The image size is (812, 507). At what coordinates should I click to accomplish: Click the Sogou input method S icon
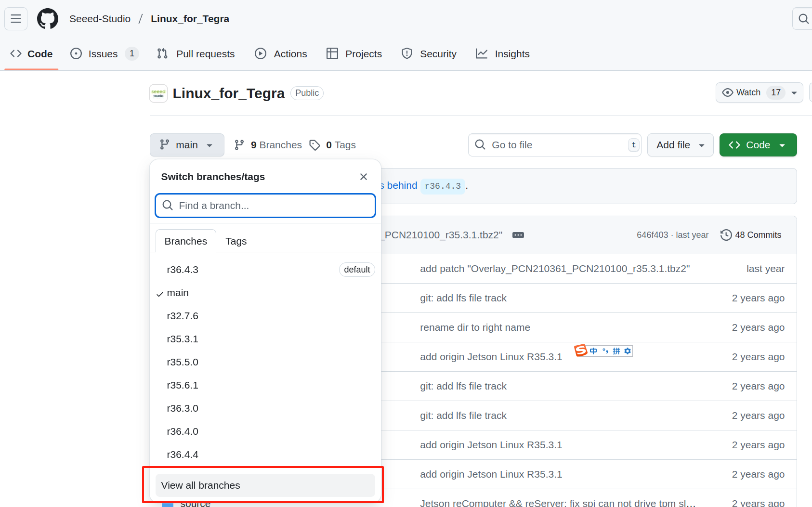pyautogui.click(x=581, y=351)
